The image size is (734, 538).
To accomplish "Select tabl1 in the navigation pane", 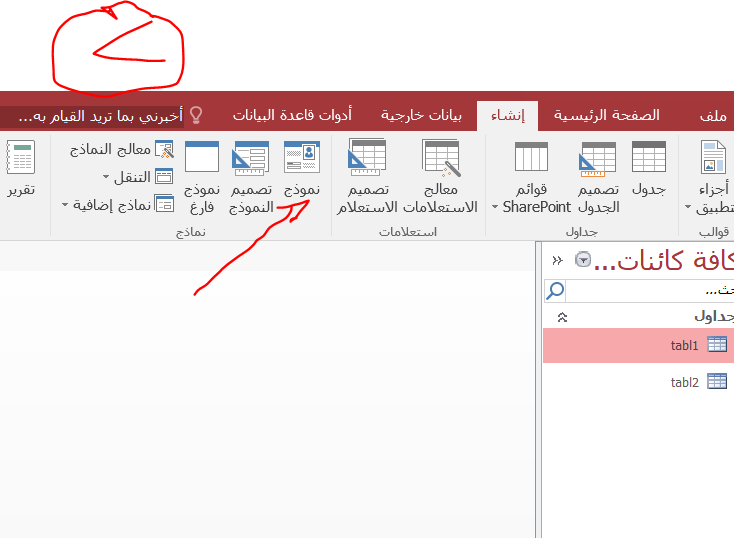I will pos(639,346).
